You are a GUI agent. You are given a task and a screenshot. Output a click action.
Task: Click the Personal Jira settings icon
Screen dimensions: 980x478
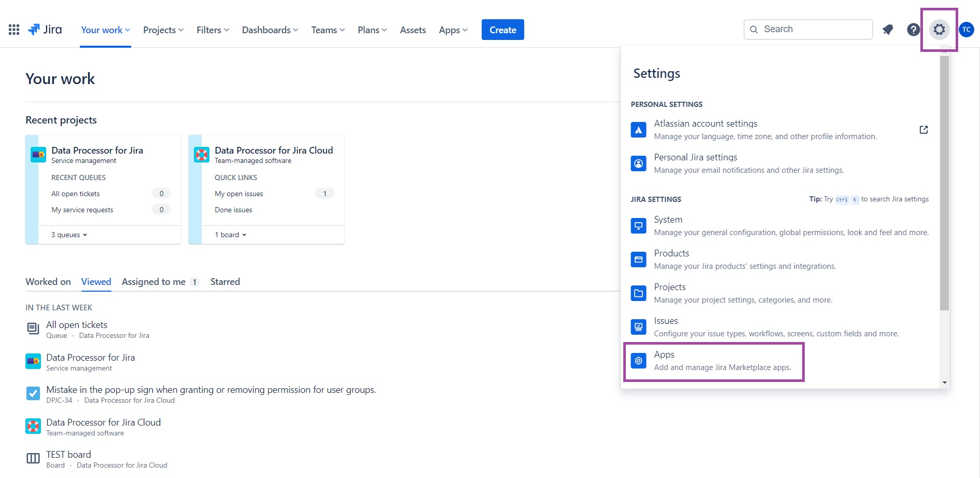638,163
